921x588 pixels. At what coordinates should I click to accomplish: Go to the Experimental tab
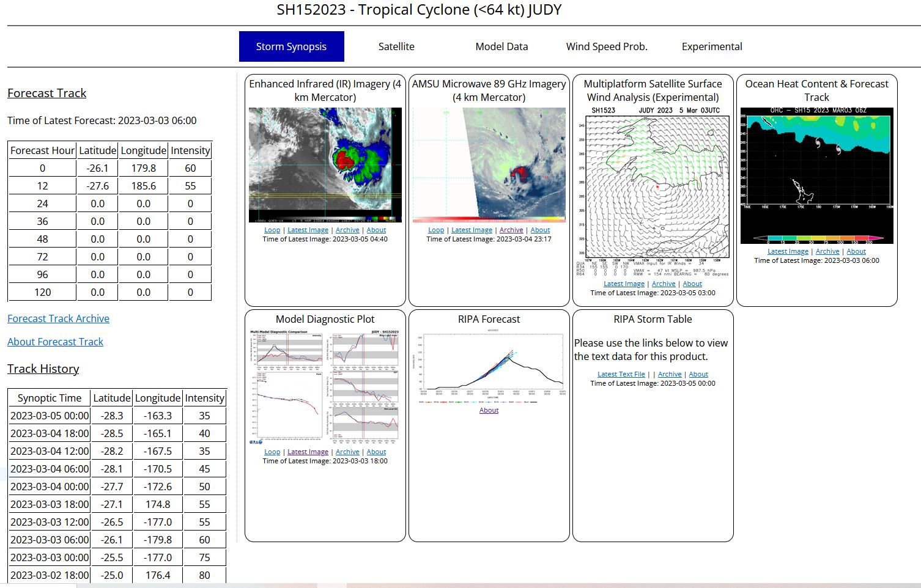click(x=712, y=46)
